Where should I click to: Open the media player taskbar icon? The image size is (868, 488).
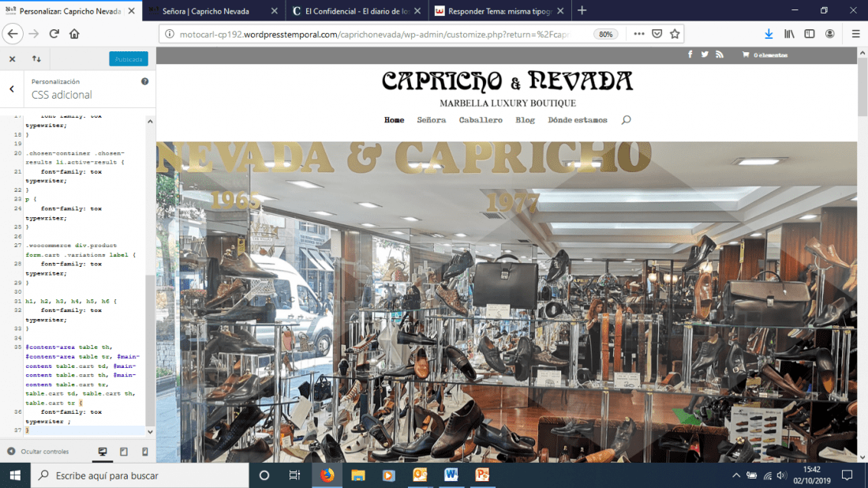(x=388, y=475)
